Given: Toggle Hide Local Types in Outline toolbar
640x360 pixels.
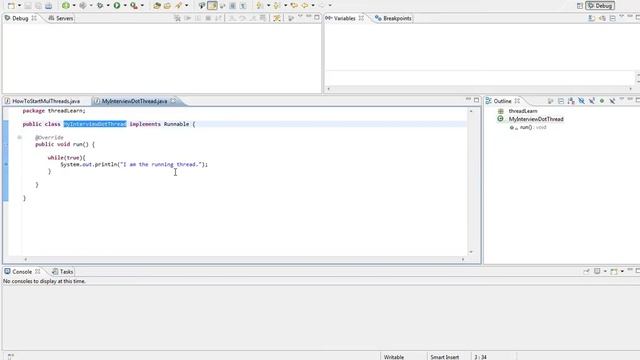Looking at the screenshot, I should point(612,101).
